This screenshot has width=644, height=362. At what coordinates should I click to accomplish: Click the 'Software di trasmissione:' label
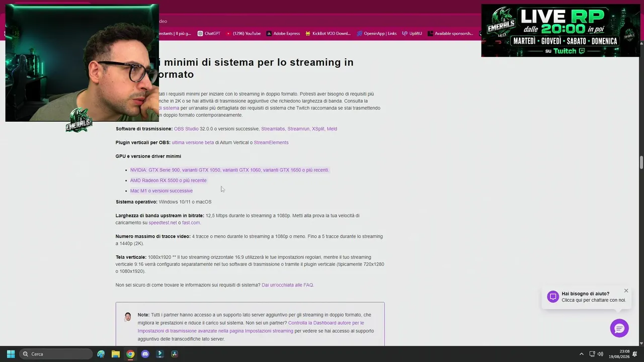(144, 129)
